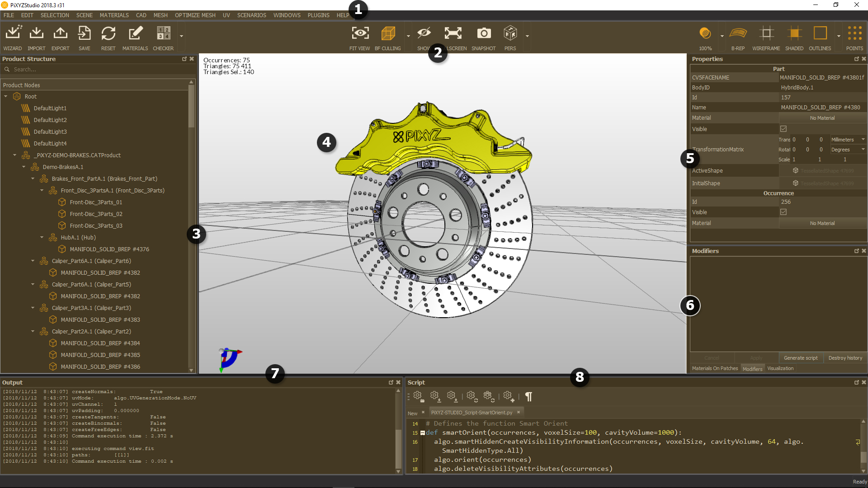Image resolution: width=868 pixels, height=488 pixels.
Task: Fold the smartOrient function in script editor
Action: tap(423, 432)
